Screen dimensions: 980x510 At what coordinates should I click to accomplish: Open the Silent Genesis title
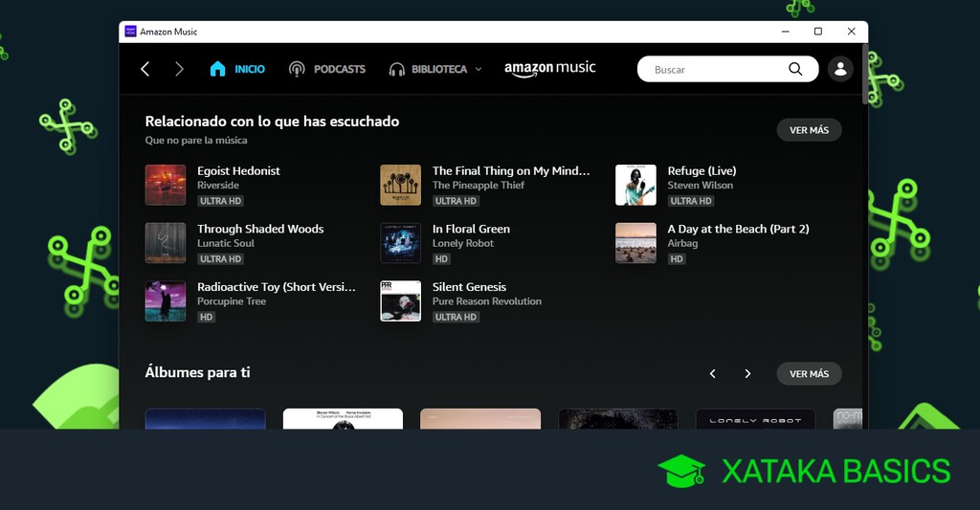pyautogui.click(x=469, y=287)
